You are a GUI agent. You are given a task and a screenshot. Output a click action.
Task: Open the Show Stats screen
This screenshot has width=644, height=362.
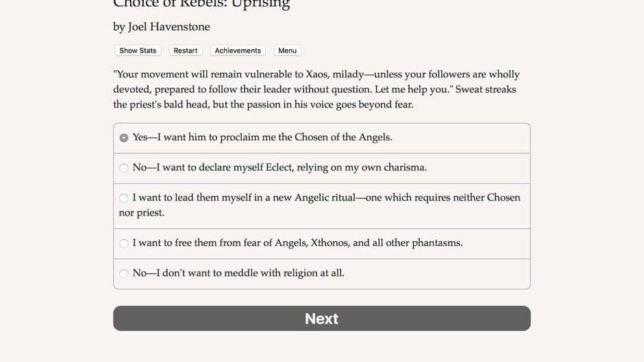138,51
